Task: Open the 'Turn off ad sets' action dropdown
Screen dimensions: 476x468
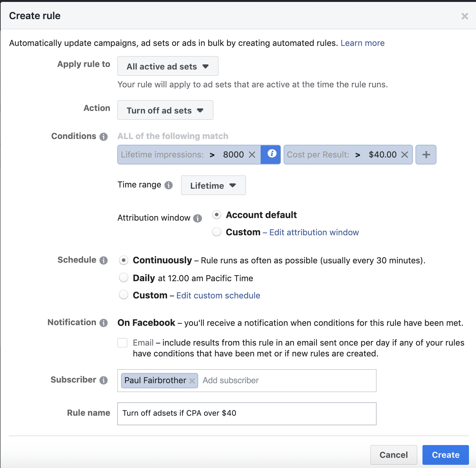Action: click(165, 110)
